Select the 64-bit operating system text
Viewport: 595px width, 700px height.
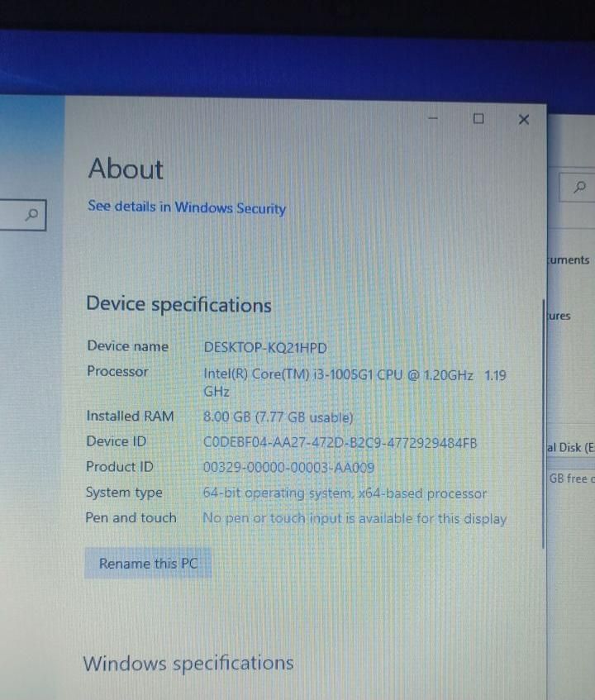coord(345,493)
